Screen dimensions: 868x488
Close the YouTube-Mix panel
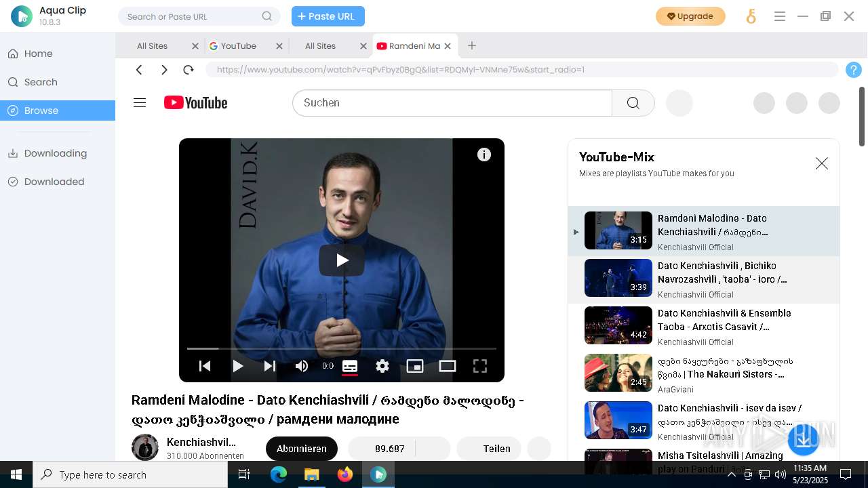tap(822, 163)
